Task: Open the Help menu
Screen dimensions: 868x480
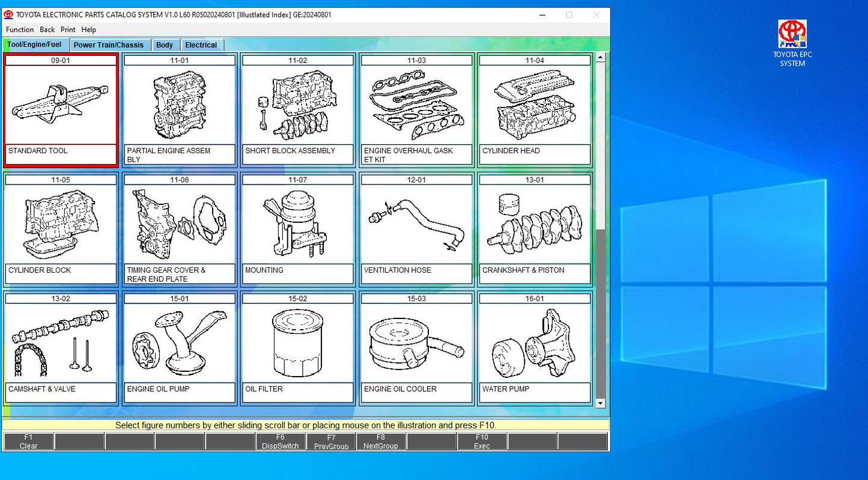Action: point(89,29)
